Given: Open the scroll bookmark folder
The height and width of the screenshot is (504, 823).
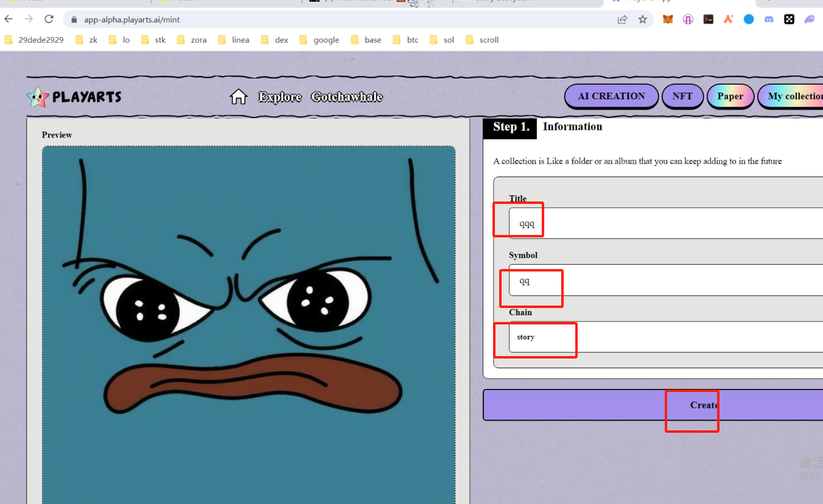Looking at the screenshot, I should (482, 40).
